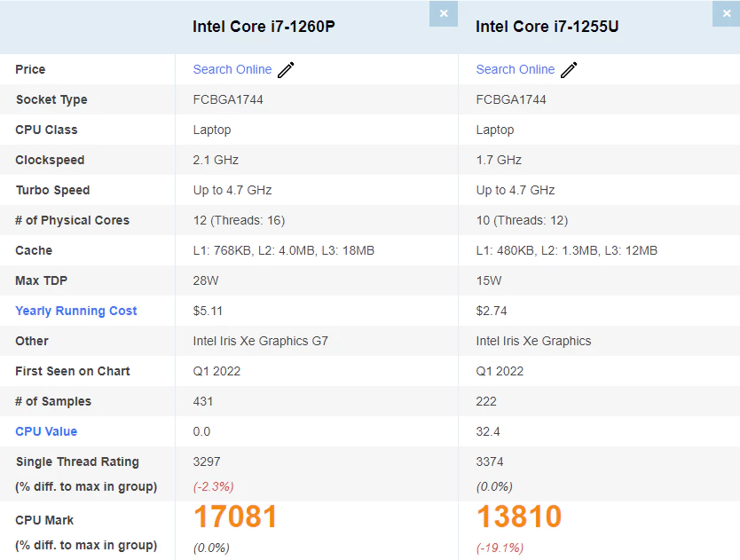
Task: Click the 222 samples value
Action: pos(486,401)
